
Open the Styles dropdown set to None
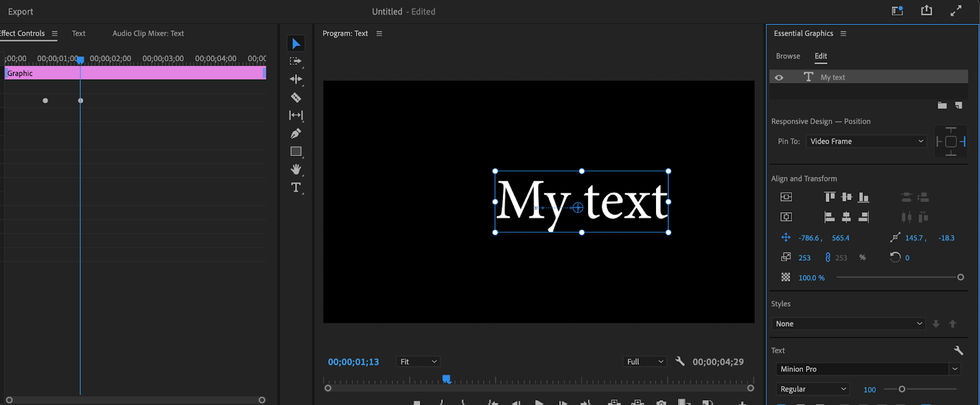848,324
